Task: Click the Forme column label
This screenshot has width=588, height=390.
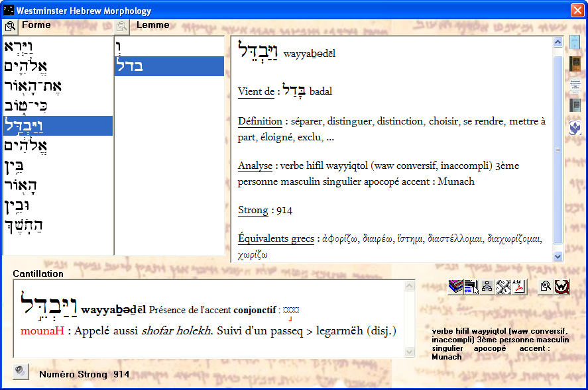Action: [36, 25]
